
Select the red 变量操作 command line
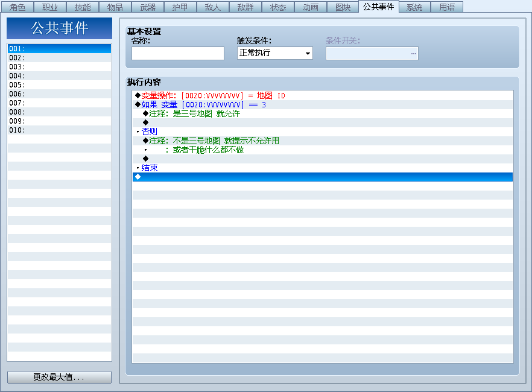[x=323, y=96]
